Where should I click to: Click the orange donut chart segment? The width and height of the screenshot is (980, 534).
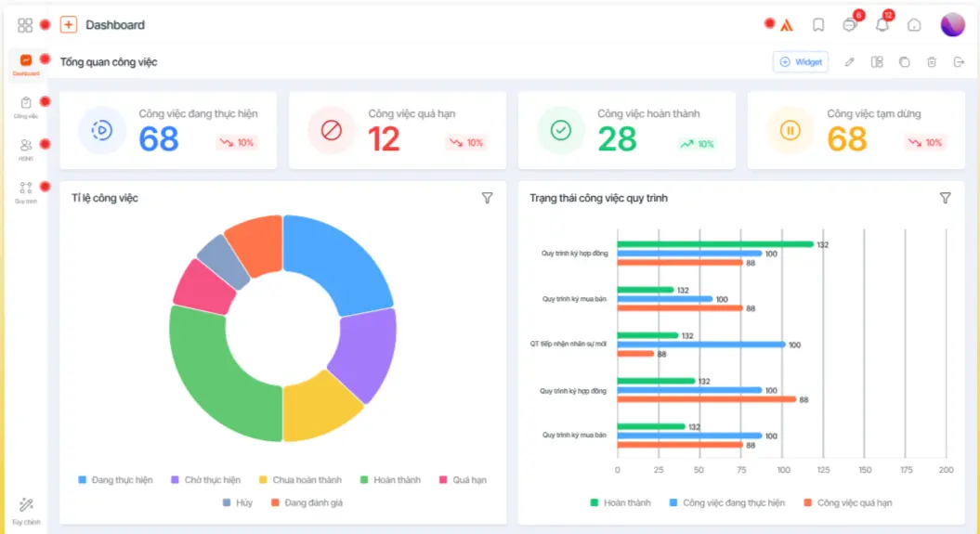pos(256,243)
